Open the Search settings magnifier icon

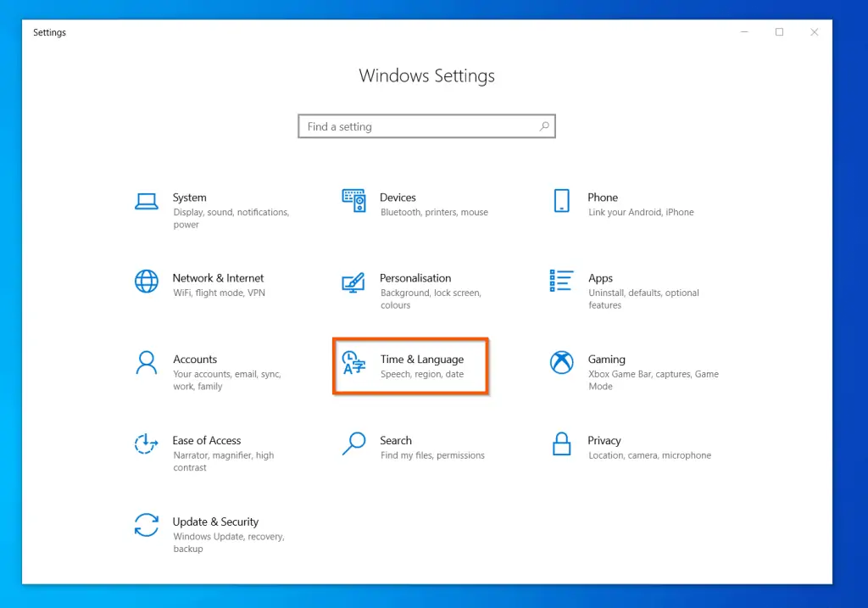(x=353, y=444)
